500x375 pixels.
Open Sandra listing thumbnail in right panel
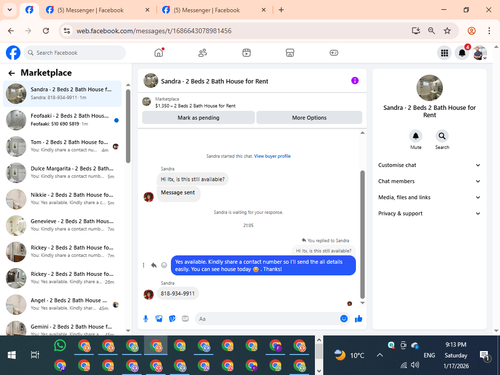click(430, 88)
